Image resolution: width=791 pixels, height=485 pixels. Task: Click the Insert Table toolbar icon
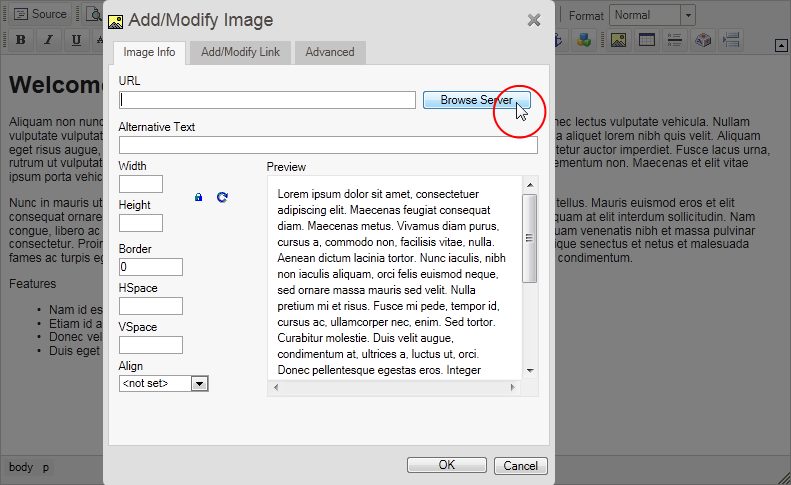[647, 40]
